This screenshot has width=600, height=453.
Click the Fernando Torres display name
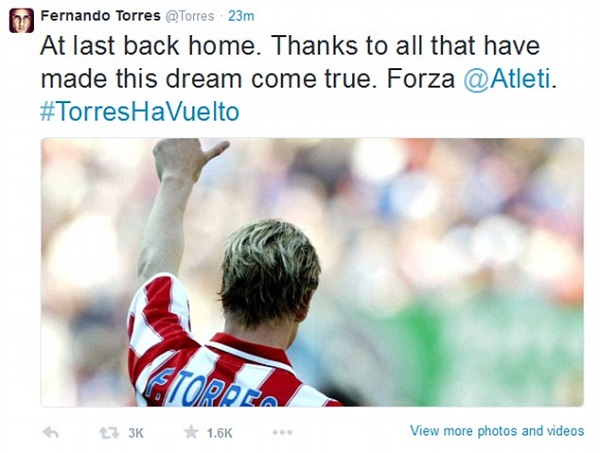100,16
